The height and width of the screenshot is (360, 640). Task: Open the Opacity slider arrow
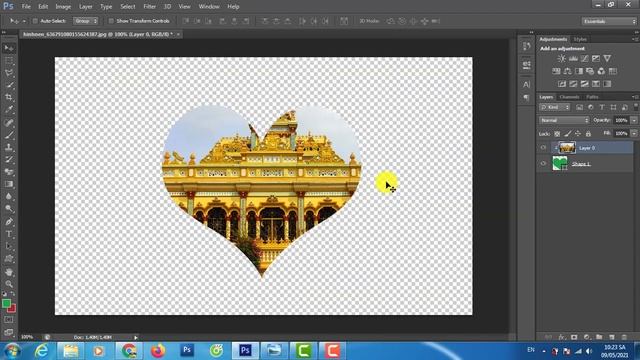(634, 120)
